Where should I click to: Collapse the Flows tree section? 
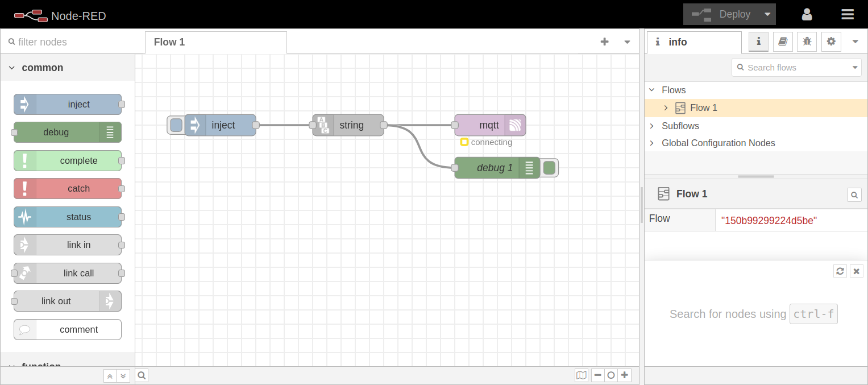pos(652,90)
